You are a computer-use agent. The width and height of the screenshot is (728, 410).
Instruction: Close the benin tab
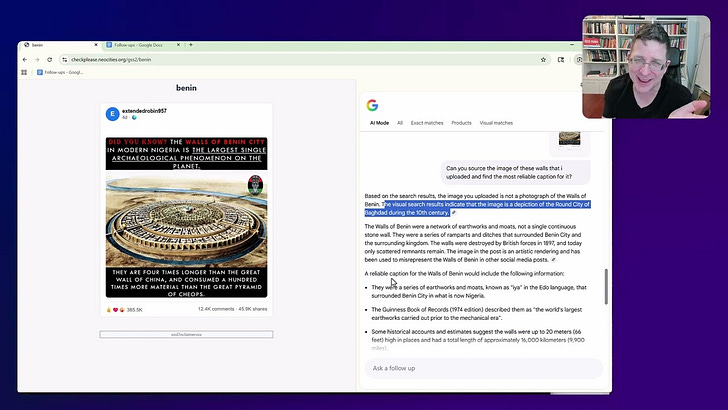point(96,45)
